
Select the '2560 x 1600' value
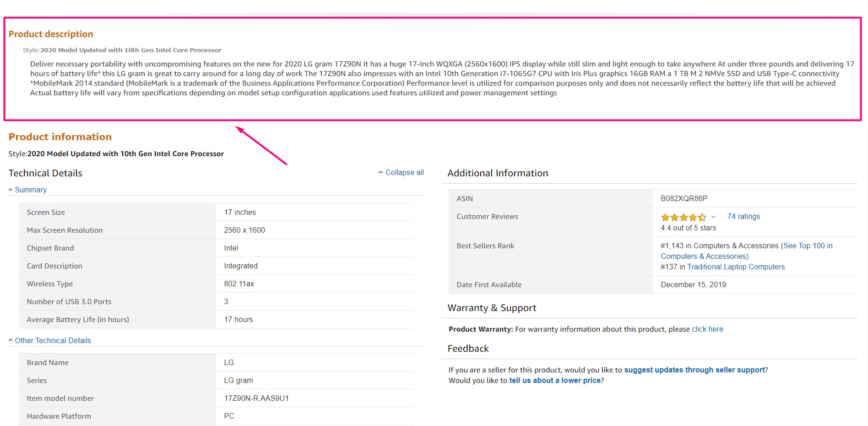coord(244,230)
